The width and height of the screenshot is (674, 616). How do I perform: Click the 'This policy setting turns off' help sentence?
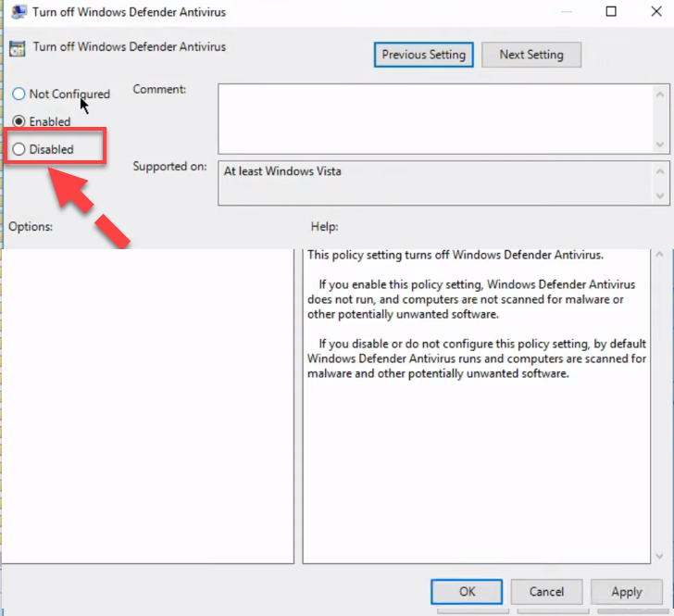pos(456,255)
